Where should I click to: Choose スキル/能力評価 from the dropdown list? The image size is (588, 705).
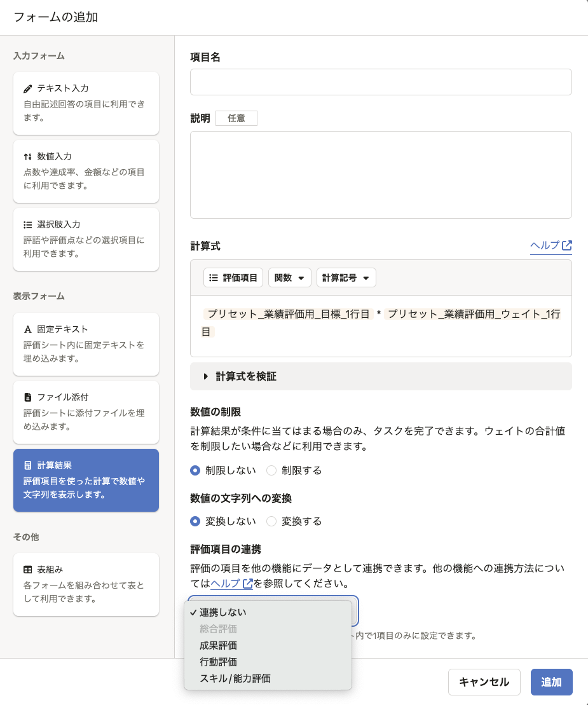(235, 678)
